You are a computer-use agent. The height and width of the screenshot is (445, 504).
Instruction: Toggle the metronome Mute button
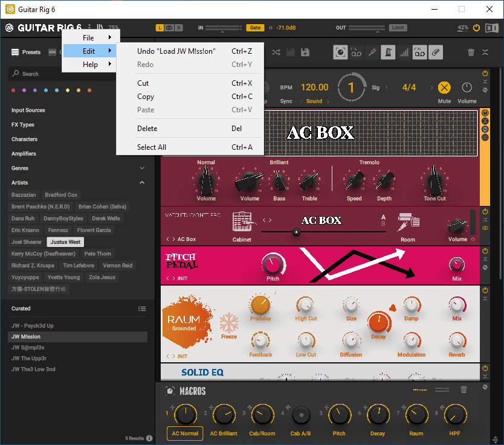point(444,88)
